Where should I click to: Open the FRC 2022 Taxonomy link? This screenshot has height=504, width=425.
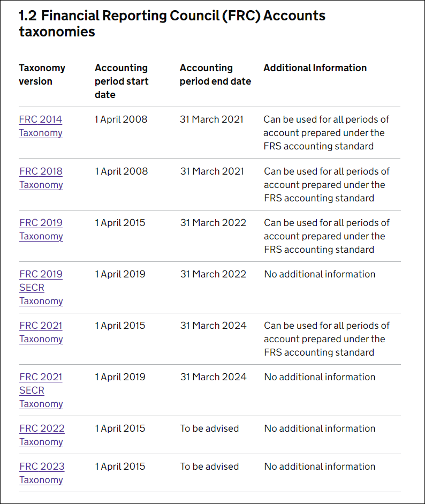click(42, 435)
